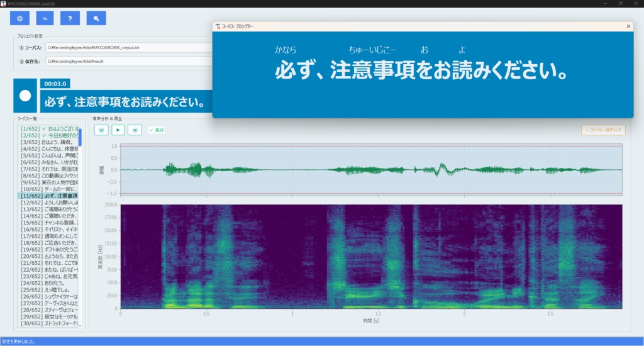This screenshot has width=644, height=346.
Task: Select corpus item [9/652] 実在の人物
Action: [x=48, y=182]
